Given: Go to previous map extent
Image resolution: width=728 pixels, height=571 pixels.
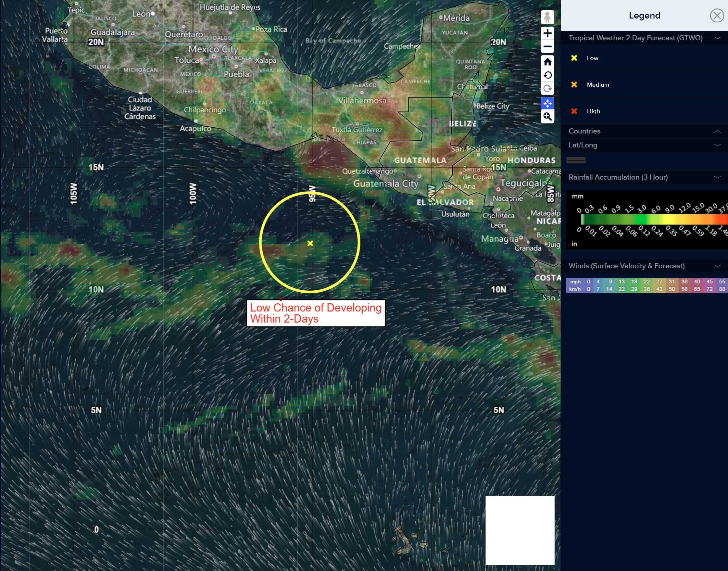Looking at the screenshot, I should (x=547, y=75).
